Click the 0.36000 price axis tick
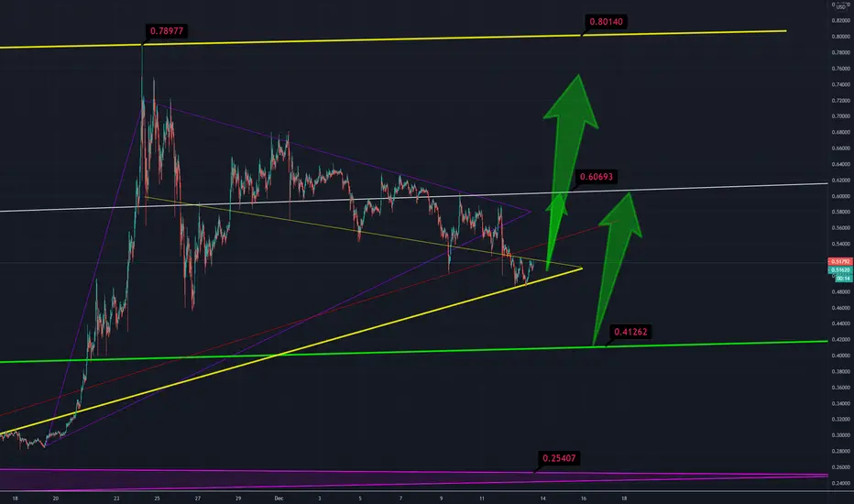The width and height of the screenshot is (854, 504). (x=841, y=388)
